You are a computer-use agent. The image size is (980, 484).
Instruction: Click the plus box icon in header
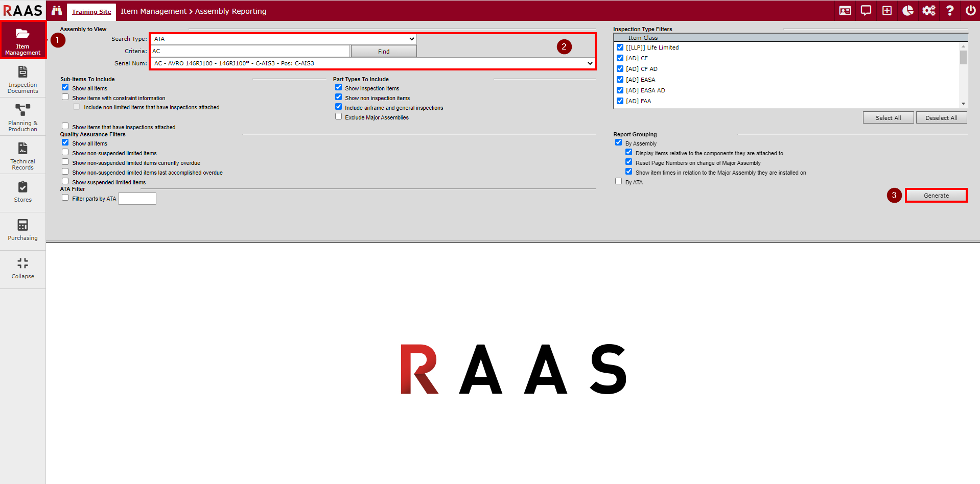click(886, 11)
